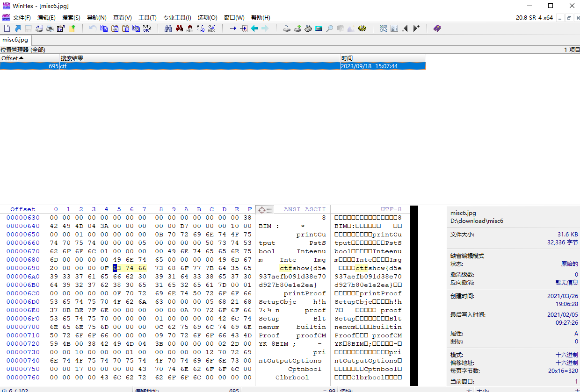The width and height of the screenshot is (580, 392).
Task: Open a file using the blue arrow icon
Action: tap(18, 29)
